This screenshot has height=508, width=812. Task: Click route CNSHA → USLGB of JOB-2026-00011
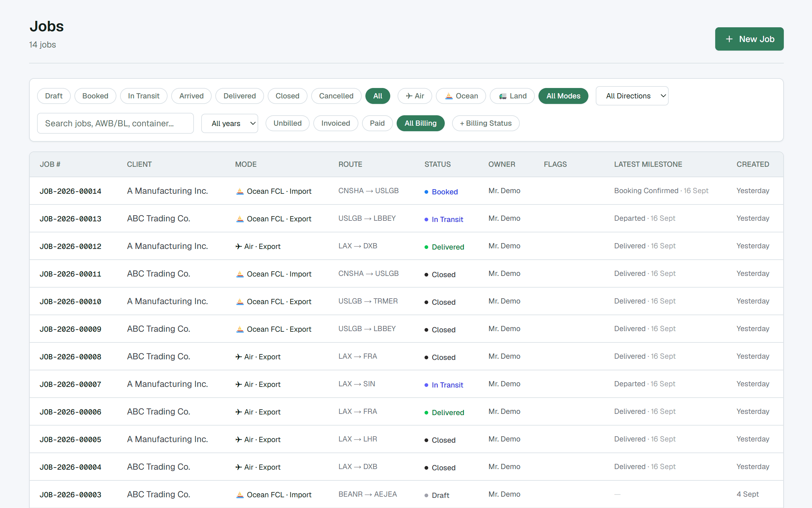368,273
